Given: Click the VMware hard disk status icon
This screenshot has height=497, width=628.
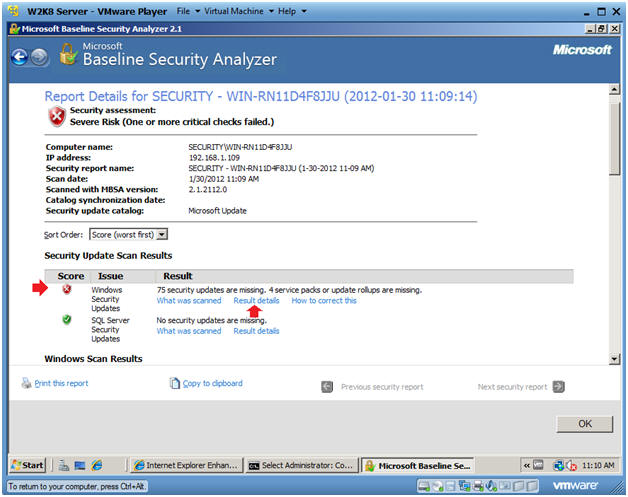Looking at the screenshot, I should click(x=424, y=486).
